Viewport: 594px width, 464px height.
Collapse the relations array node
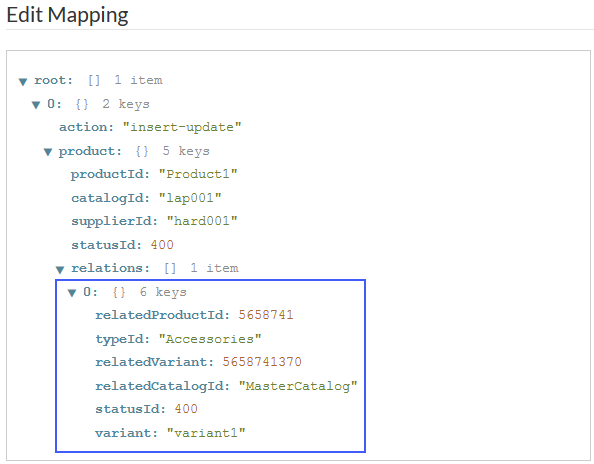coord(60,270)
